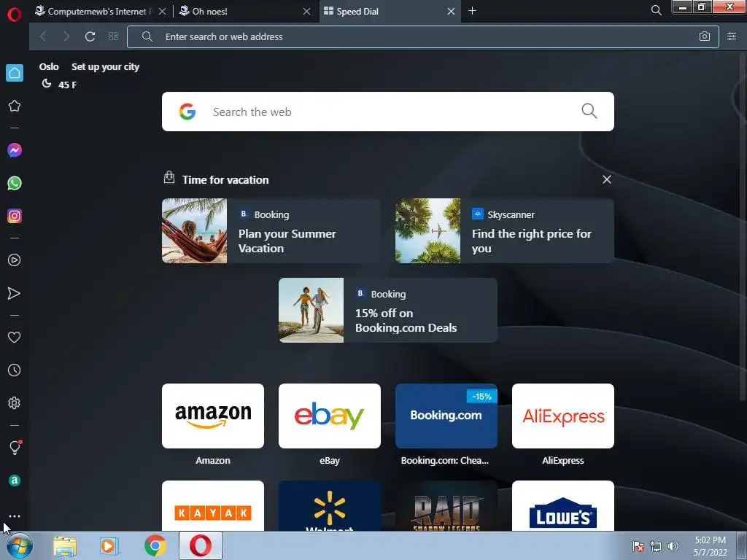The image size is (747, 560).
Task: Open Windows Explorer from taskbar
Action: (65, 546)
